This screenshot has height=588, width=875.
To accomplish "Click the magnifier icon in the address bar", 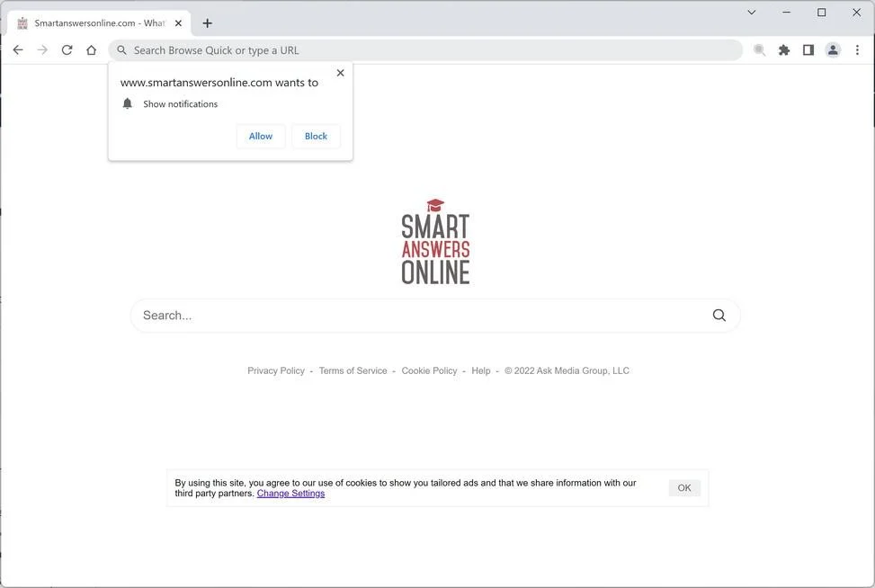I will pos(121,50).
